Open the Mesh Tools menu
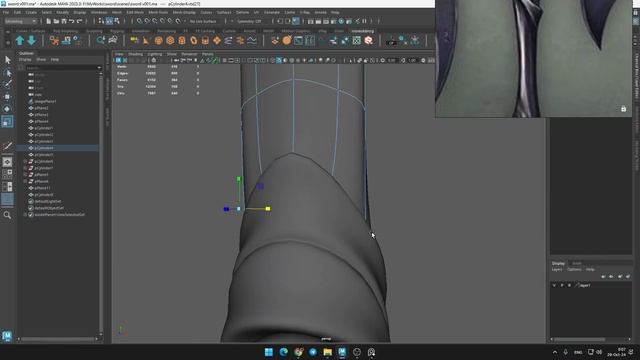Viewport: 640px width, 360px height. click(158, 12)
